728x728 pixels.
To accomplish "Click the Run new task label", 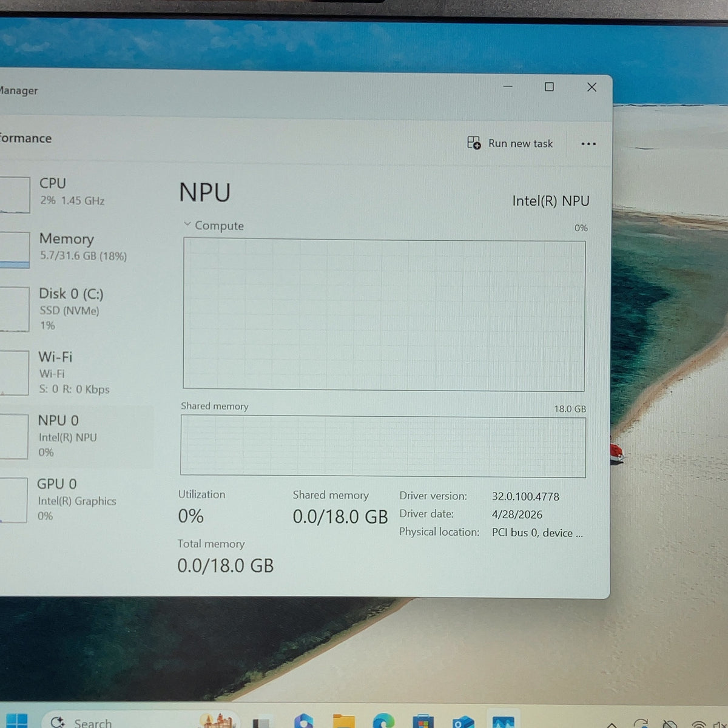I will tap(521, 144).
